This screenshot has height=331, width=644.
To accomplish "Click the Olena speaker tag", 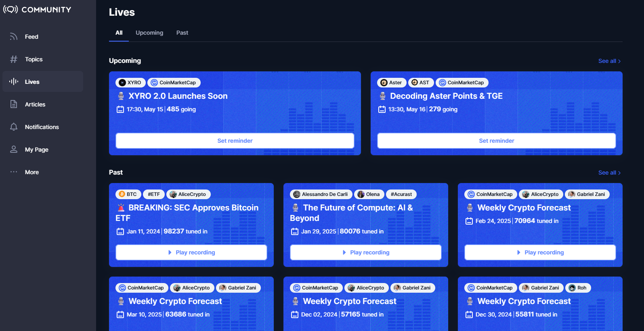I will (369, 194).
